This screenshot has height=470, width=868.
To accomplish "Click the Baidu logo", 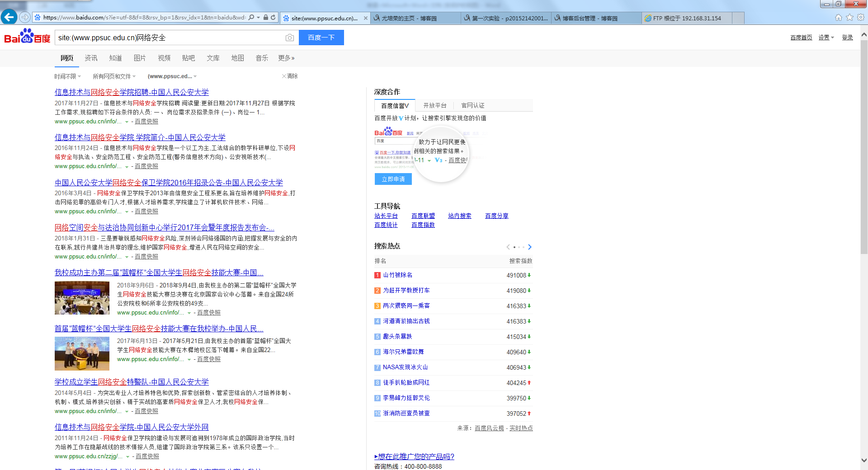I will click(x=27, y=37).
